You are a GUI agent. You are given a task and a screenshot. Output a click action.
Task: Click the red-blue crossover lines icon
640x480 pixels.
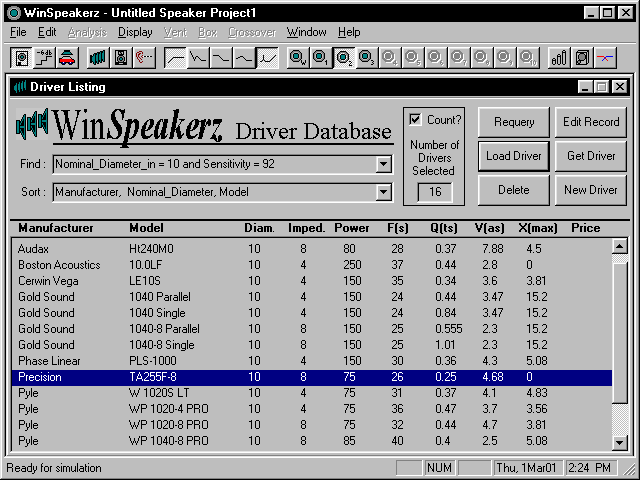tap(605, 58)
